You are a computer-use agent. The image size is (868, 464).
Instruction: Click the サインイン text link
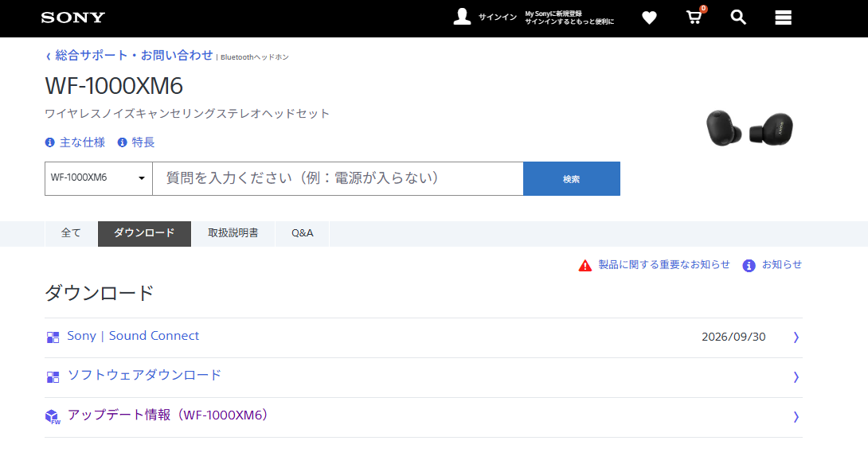pyautogui.click(x=498, y=18)
